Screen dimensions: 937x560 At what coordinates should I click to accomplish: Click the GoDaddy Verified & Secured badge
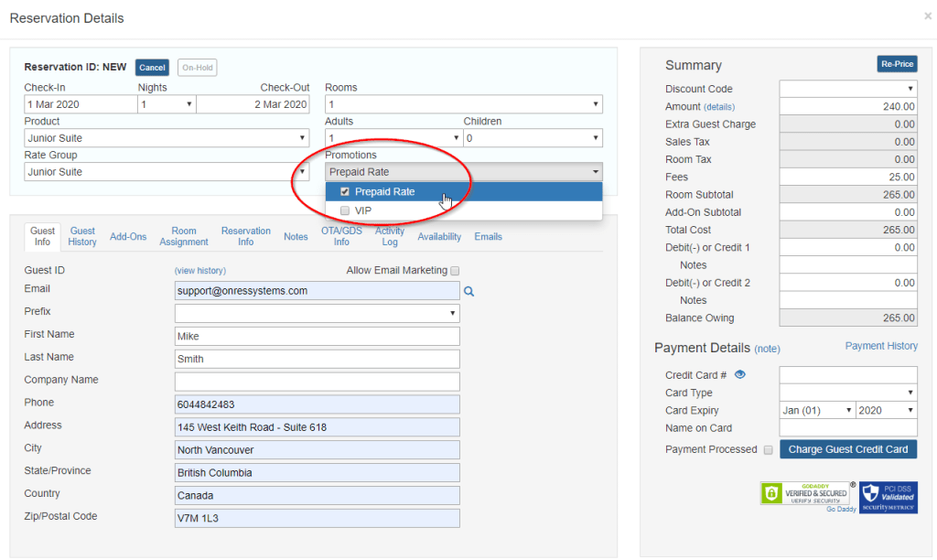[803, 493]
